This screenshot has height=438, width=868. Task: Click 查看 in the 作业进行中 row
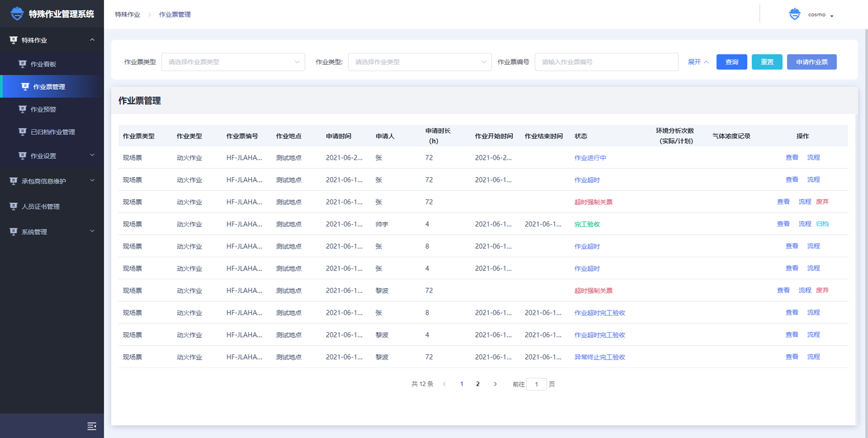792,157
